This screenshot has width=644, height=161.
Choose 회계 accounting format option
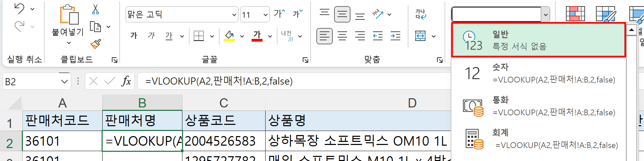coord(539,139)
